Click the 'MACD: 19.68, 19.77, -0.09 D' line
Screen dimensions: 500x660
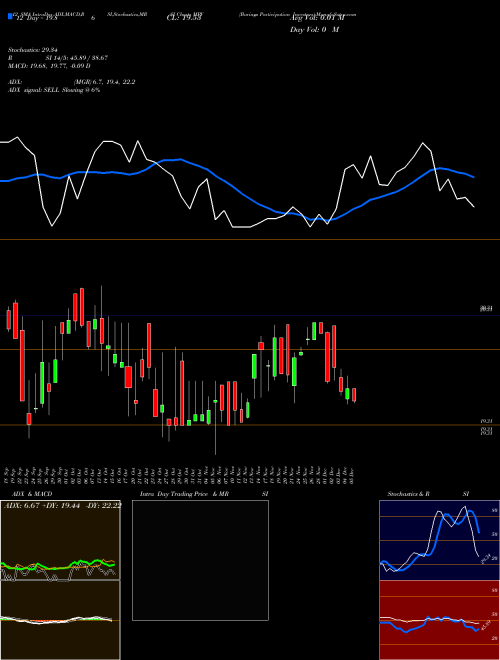[49, 66]
